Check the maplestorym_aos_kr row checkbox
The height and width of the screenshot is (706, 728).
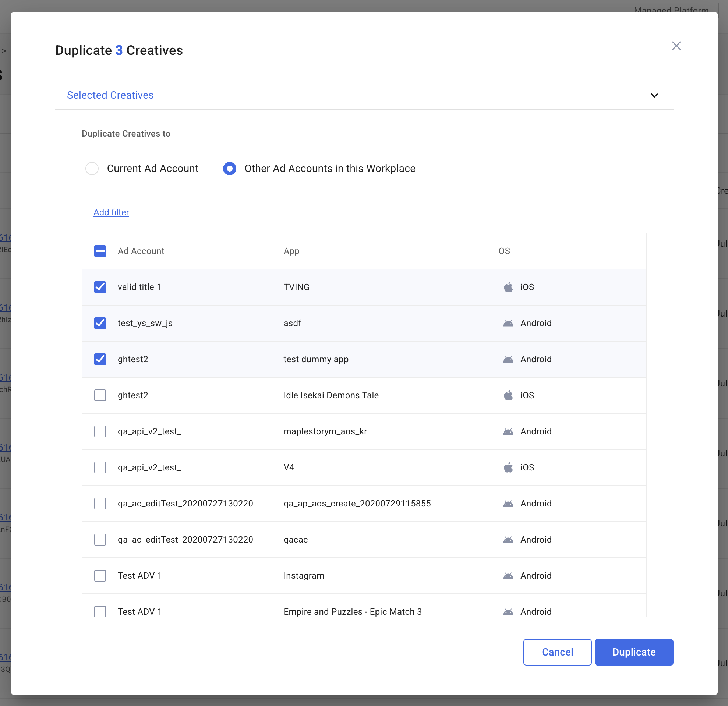point(100,431)
